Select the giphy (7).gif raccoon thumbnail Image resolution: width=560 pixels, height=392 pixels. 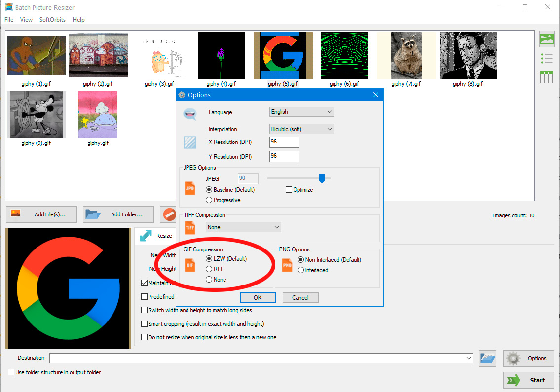click(x=406, y=55)
